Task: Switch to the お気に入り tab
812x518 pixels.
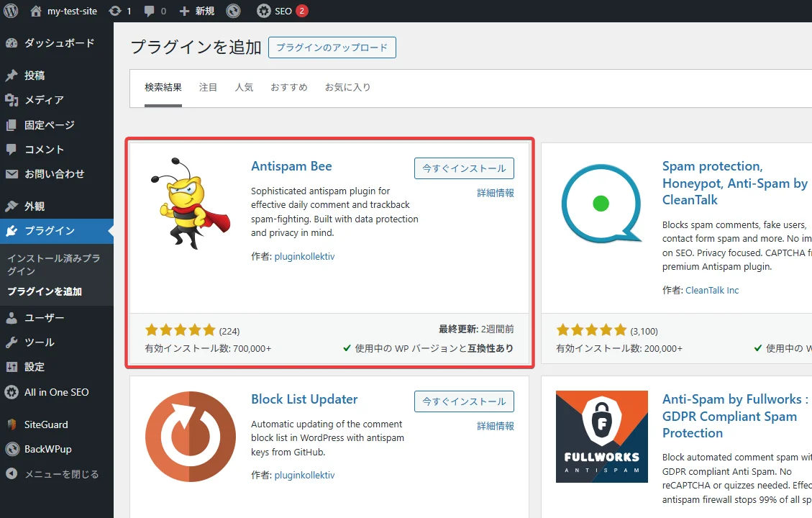Action: (347, 88)
